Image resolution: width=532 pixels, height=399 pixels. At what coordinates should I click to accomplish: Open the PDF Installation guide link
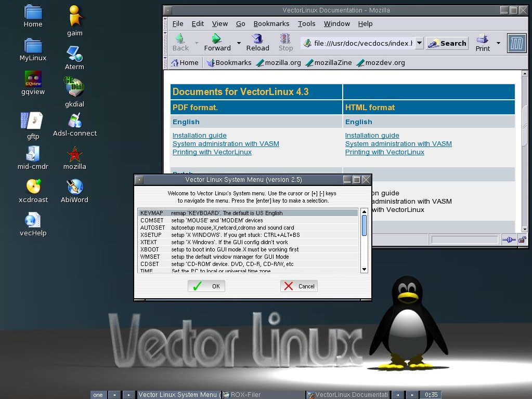point(199,135)
